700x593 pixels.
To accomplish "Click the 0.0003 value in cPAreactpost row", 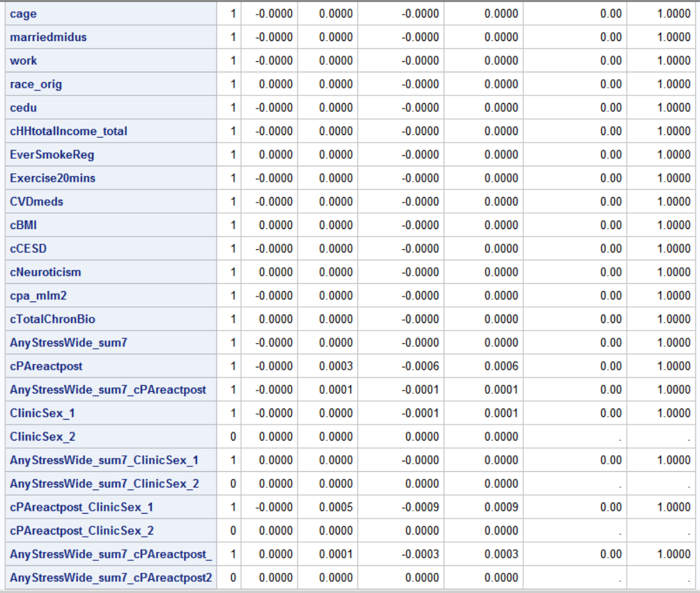I will [x=336, y=366].
